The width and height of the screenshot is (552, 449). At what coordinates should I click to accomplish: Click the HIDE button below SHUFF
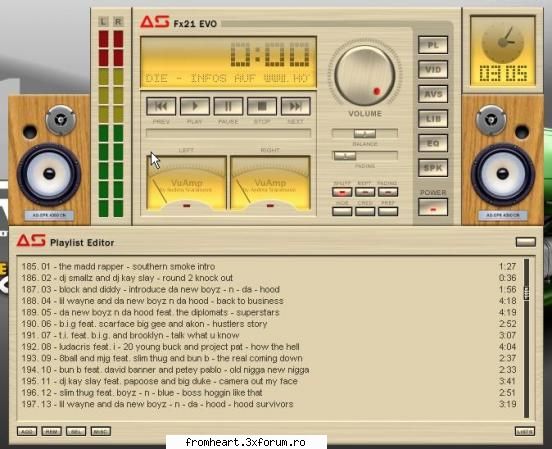point(342,211)
